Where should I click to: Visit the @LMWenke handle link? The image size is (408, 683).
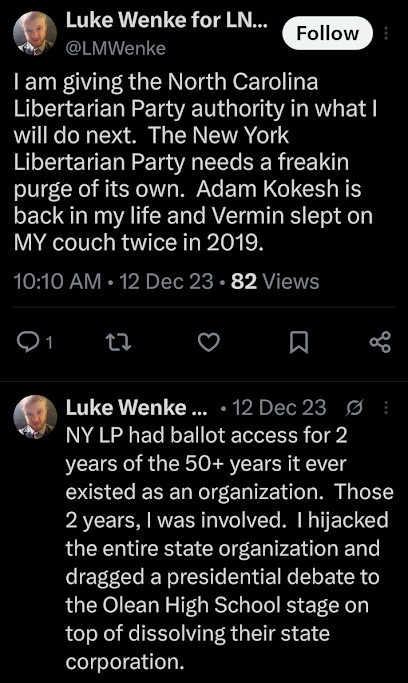click(115, 48)
